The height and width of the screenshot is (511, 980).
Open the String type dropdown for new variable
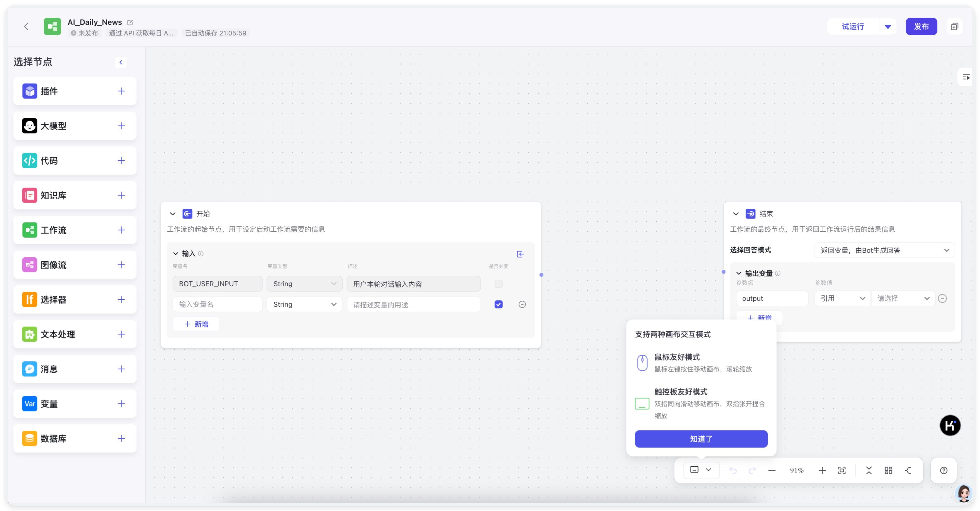(x=304, y=304)
